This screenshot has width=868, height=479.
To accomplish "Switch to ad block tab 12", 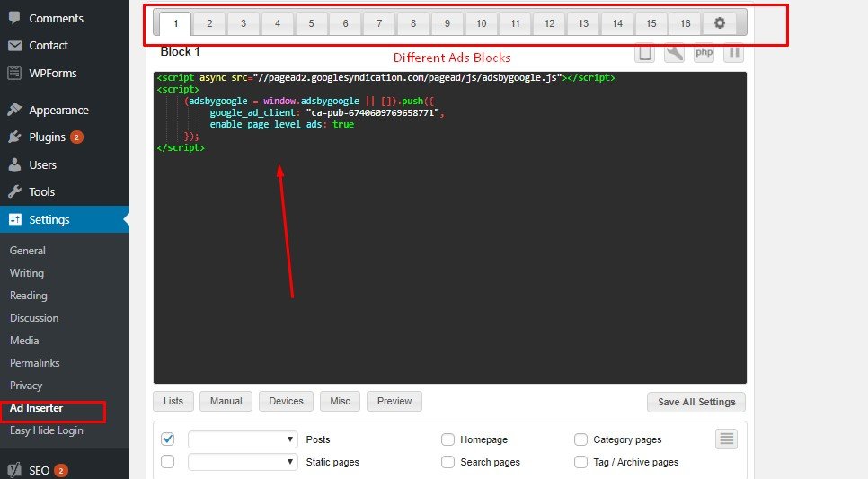I will 549,23.
